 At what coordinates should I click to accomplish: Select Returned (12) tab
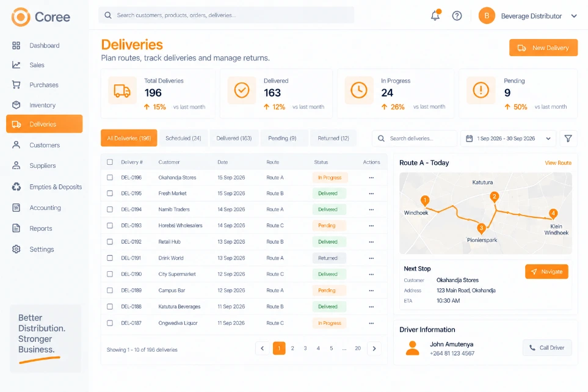click(x=333, y=138)
